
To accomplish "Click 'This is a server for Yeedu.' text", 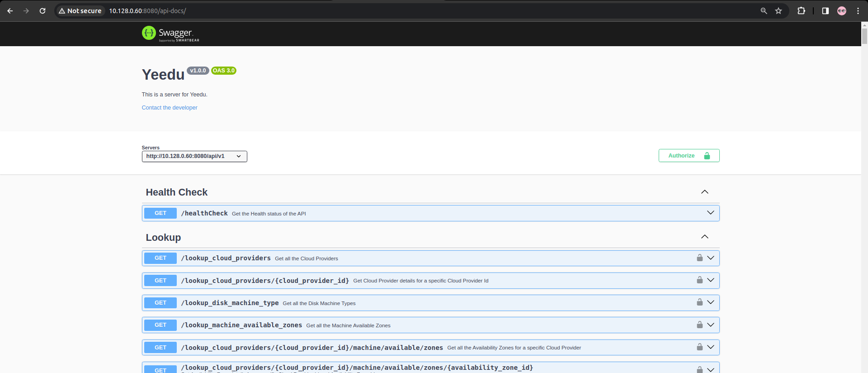I will (175, 95).
